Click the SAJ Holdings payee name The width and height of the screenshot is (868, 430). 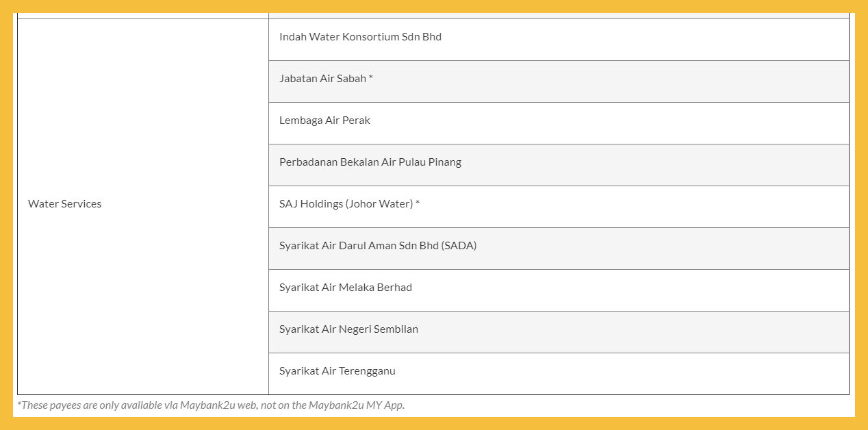click(311, 204)
